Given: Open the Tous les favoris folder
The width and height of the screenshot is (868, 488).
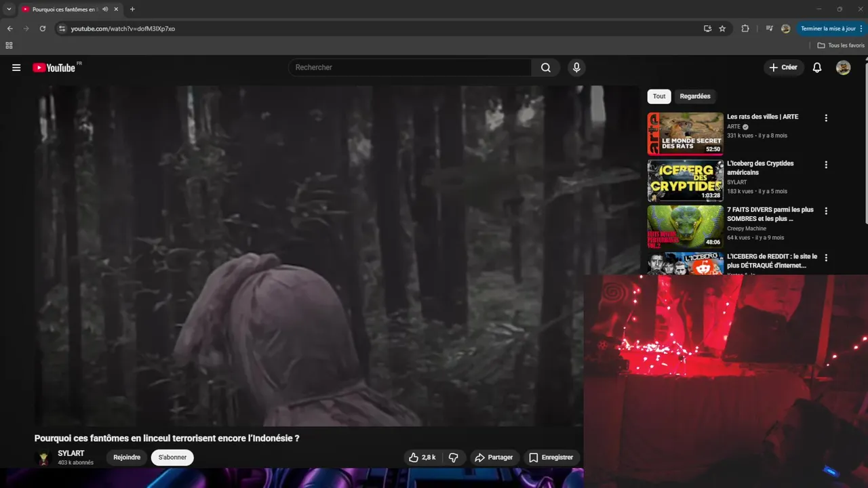Looking at the screenshot, I should coord(841,45).
